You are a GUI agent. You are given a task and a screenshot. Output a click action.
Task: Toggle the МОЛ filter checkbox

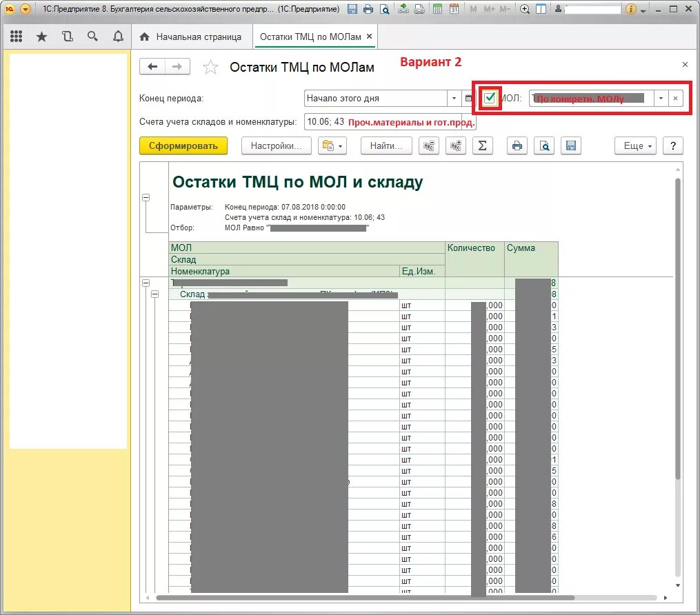click(490, 98)
